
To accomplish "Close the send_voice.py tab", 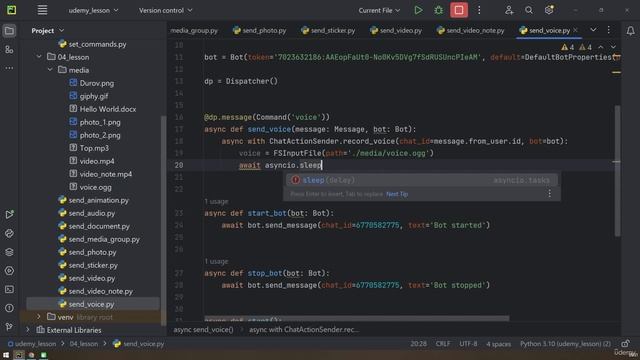I will pos(575,30).
